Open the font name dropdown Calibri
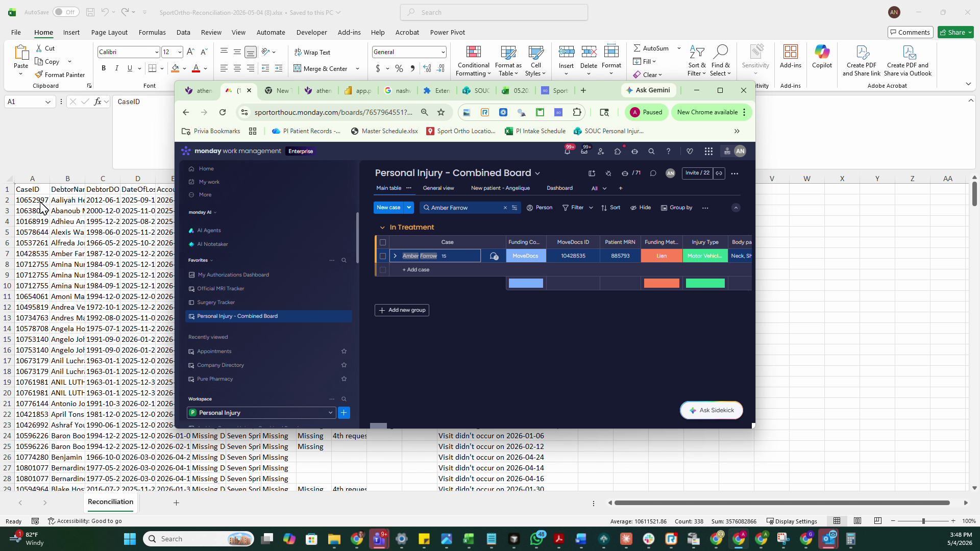980x551 pixels. click(x=156, y=52)
